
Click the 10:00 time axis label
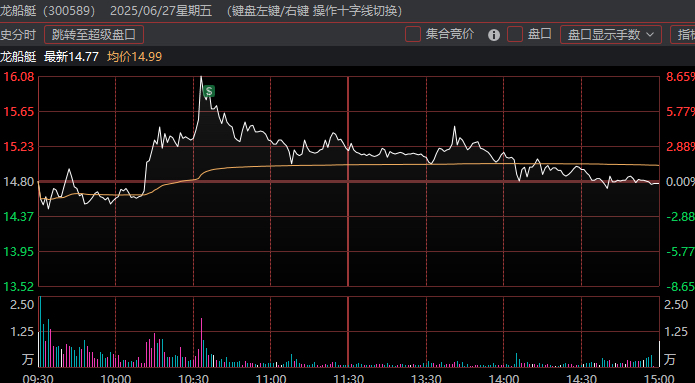(x=115, y=378)
